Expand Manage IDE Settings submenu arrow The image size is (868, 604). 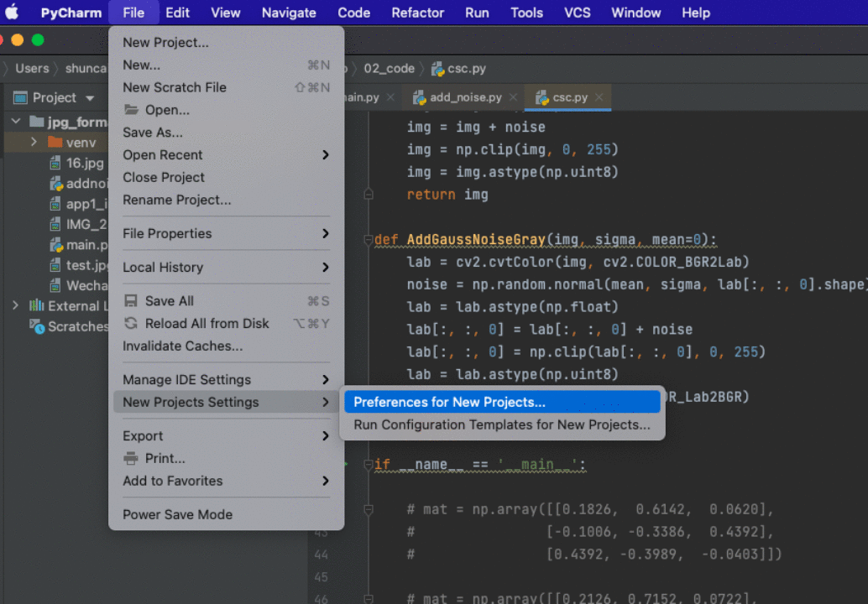(x=326, y=379)
